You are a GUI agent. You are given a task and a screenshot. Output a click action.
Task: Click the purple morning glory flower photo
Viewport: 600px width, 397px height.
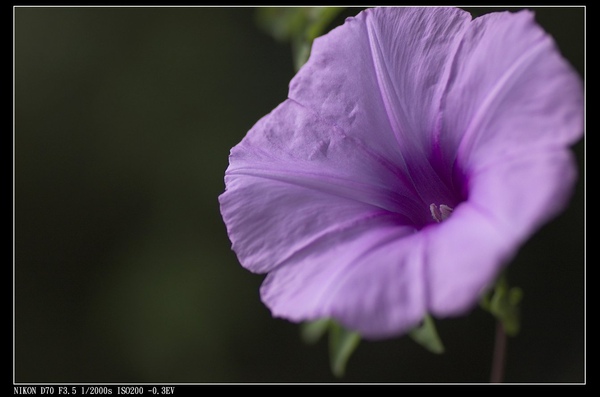300,195
